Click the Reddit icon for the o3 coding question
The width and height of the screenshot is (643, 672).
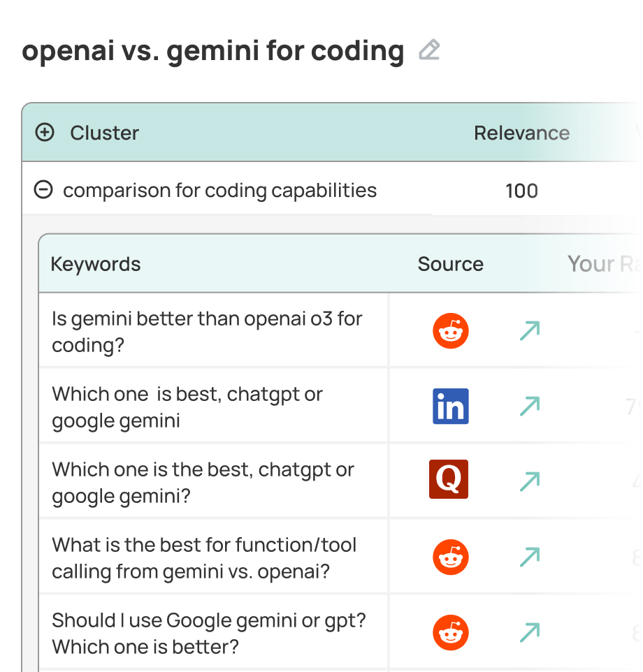click(451, 331)
